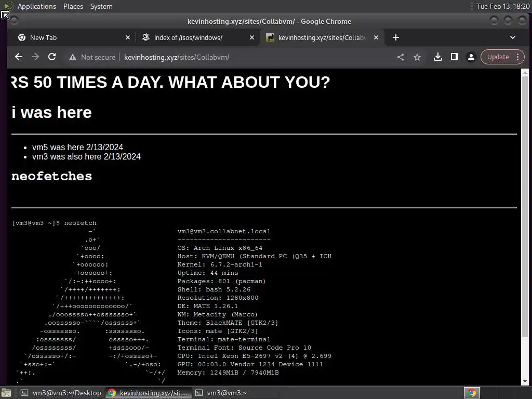Close the Index of /isos/windows/ tab

click(x=252, y=37)
